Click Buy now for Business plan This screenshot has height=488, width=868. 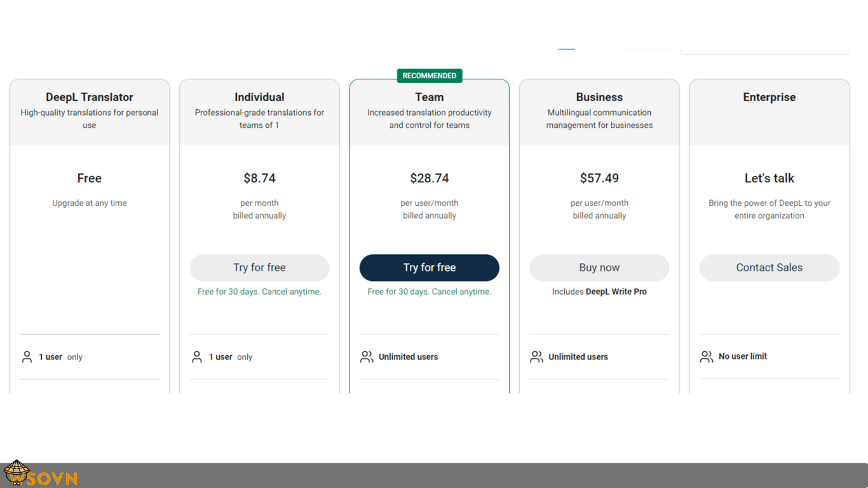click(x=599, y=268)
